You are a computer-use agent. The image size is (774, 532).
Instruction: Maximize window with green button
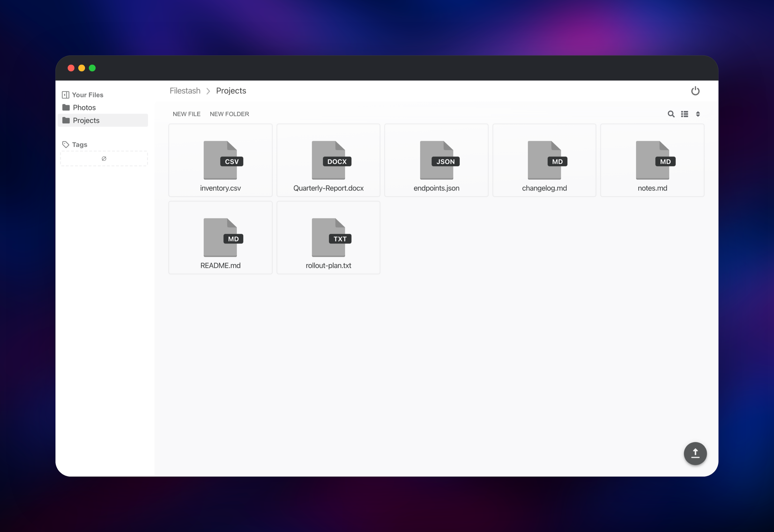(92, 68)
